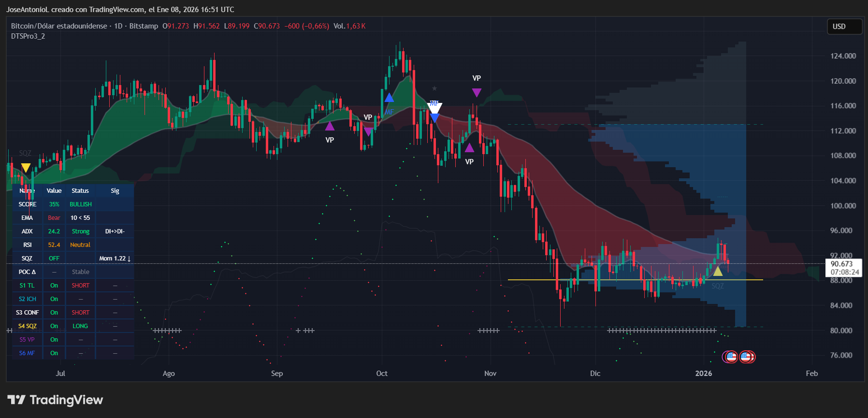Click the TradingView logo
868x418 pixels.
55,400
